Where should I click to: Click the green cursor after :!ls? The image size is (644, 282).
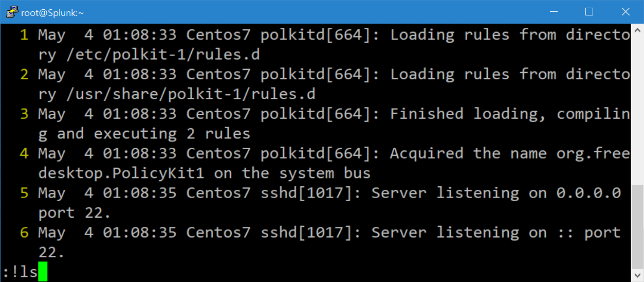click(x=43, y=272)
